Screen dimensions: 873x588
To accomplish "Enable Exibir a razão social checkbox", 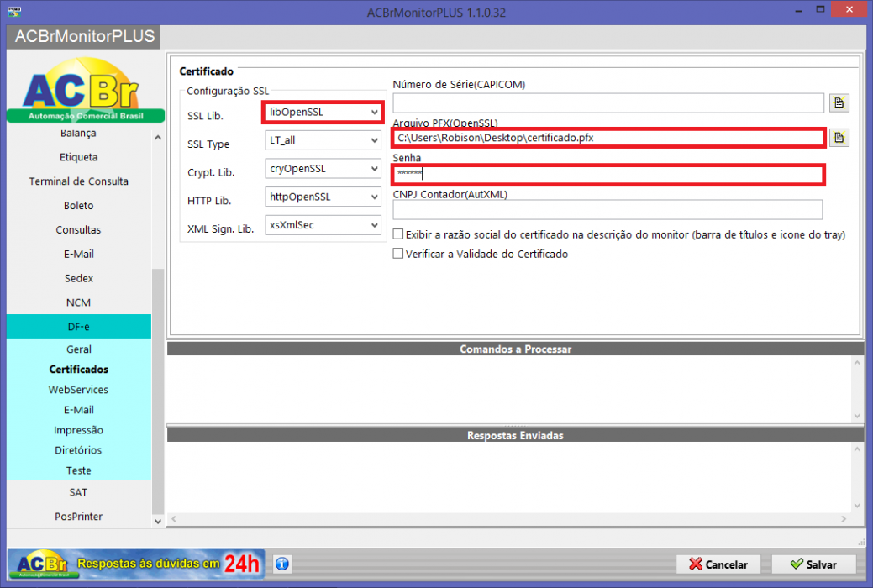I will click(x=398, y=234).
